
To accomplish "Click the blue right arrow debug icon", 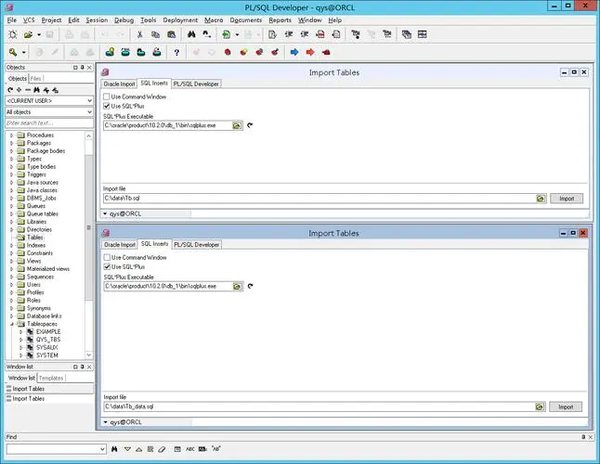I will (x=294, y=52).
